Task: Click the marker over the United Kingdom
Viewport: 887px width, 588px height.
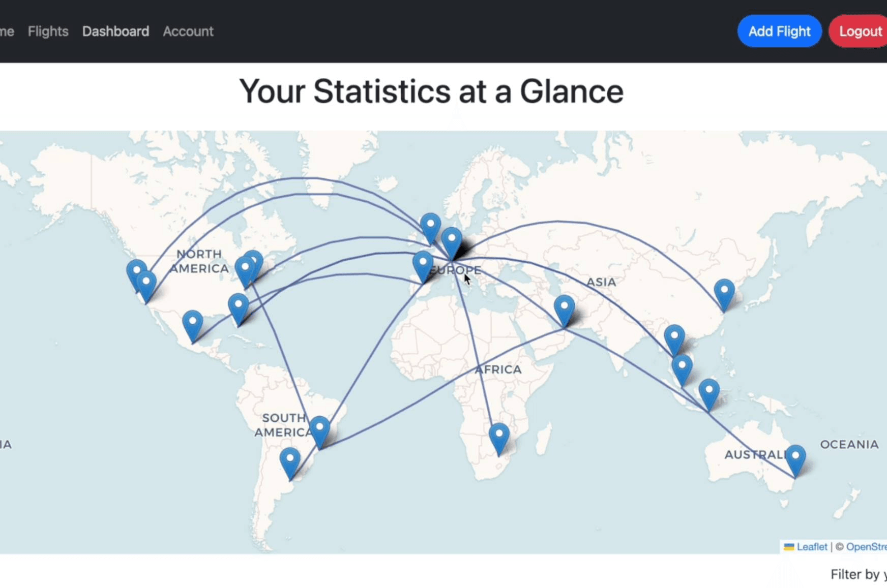Action: coord(430,227)
